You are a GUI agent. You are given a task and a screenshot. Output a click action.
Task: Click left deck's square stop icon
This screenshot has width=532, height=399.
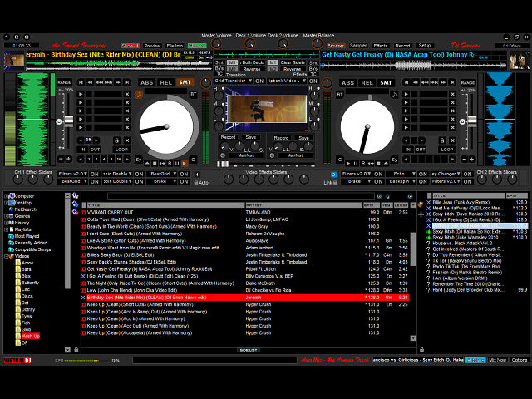pos(155,164)
